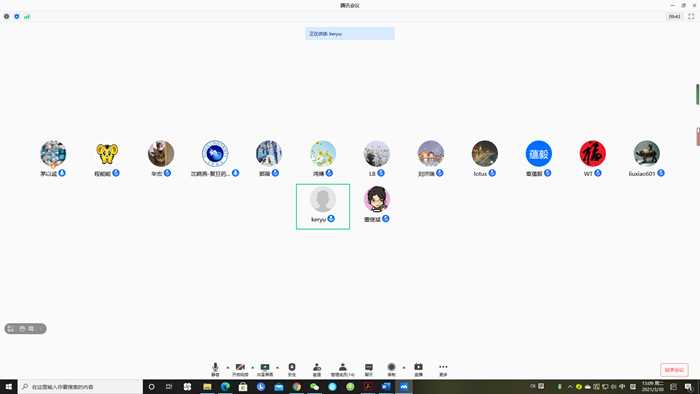
Task: Select keryu's highlighted participant tile
Action: [323, 207]
